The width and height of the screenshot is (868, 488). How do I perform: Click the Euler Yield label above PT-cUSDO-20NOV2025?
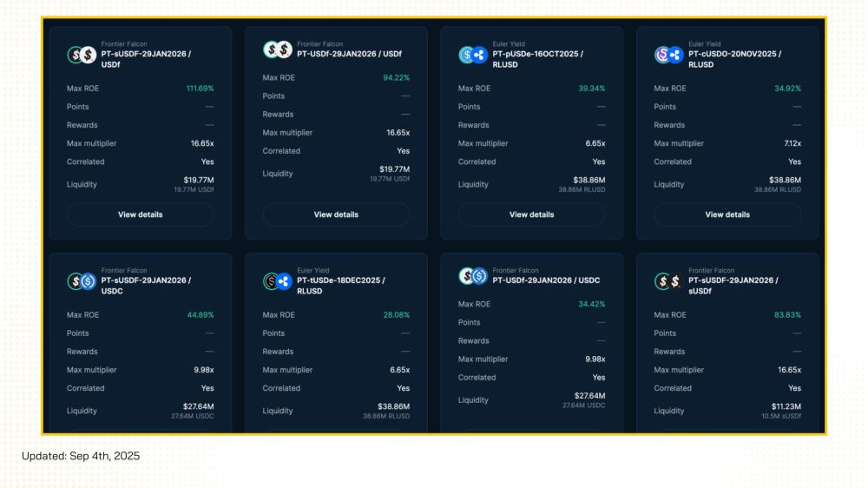pos(704,43)
